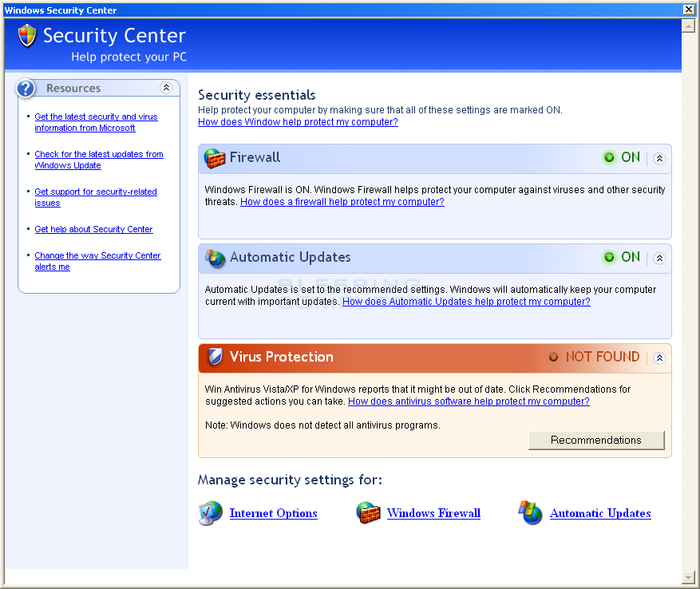Collapse the Virus Protection section
700x589 pixels.
(659, 358)
